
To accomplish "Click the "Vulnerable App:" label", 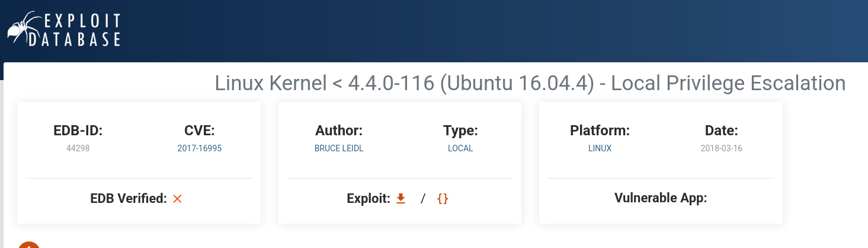I will tap(661, 198).
